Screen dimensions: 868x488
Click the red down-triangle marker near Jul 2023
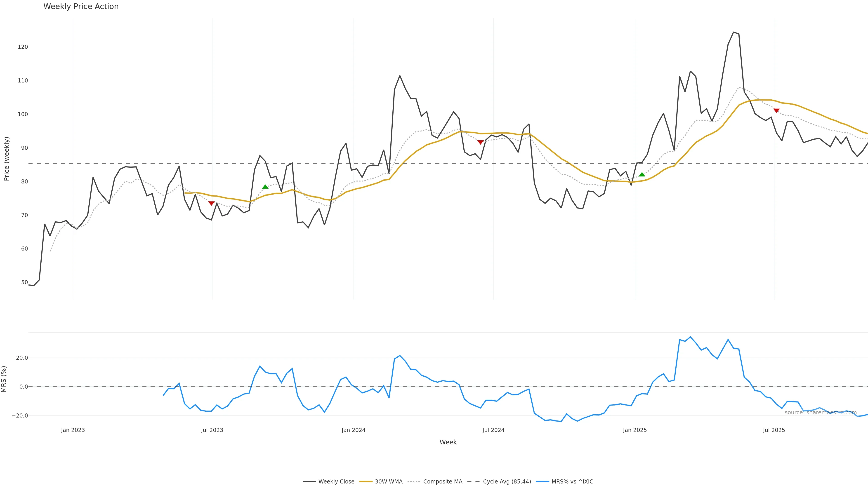pos(211,203)
